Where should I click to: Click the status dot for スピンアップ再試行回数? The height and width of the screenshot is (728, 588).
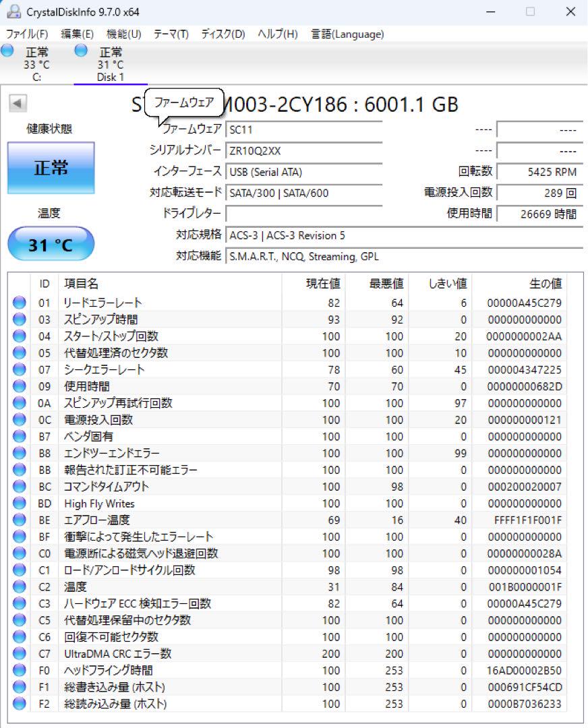click(20, 403)
